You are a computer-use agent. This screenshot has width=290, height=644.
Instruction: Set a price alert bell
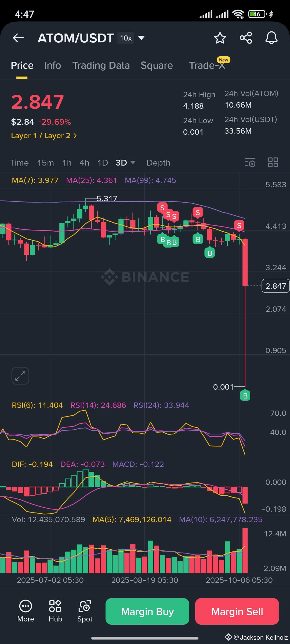pyautogui.click(x=271, y=38)
